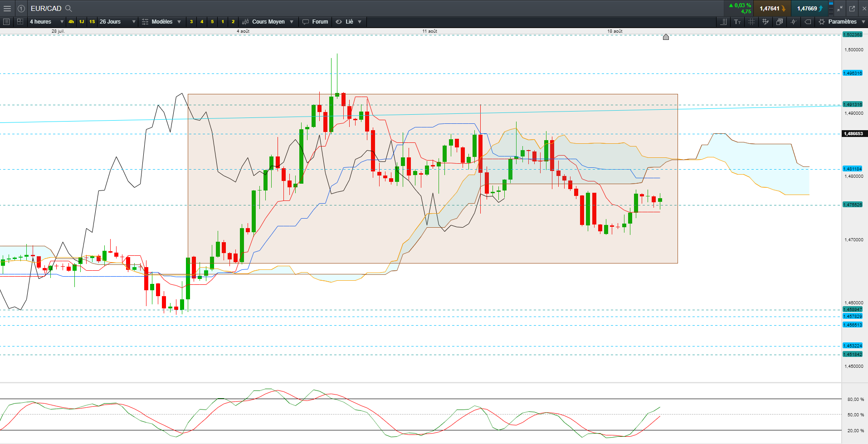
Task: Click the black 1,486653 price label
Action: click(854, 134)
